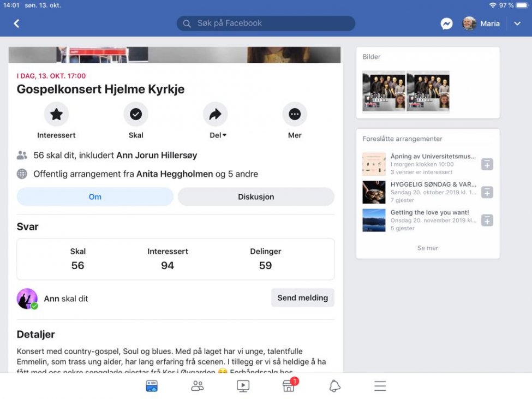Add Getting the love you want! event
Viewport: 532px width, 399px height.
tap(487, 220)
